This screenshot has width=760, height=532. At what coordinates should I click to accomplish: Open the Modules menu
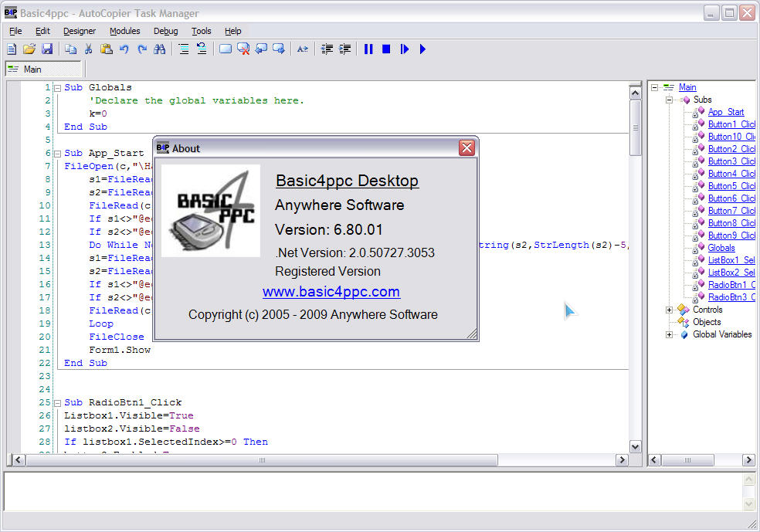coord(124,31)
